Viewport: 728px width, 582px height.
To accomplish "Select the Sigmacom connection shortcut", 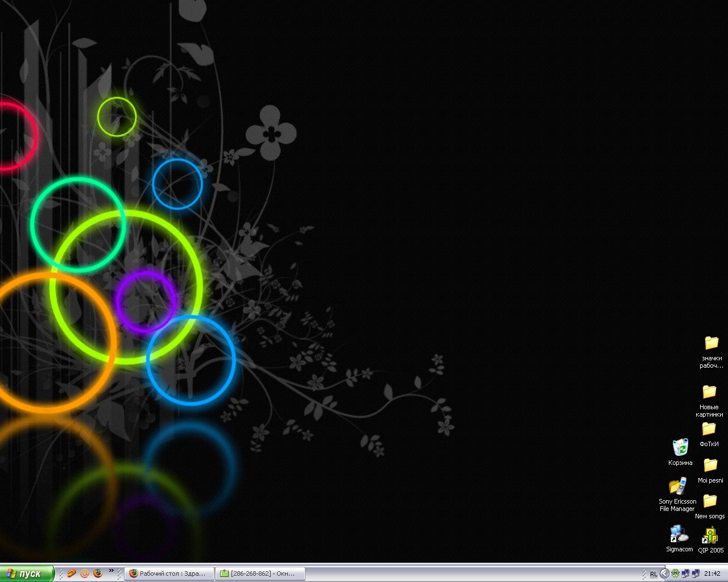I will (x=679, y=535).
